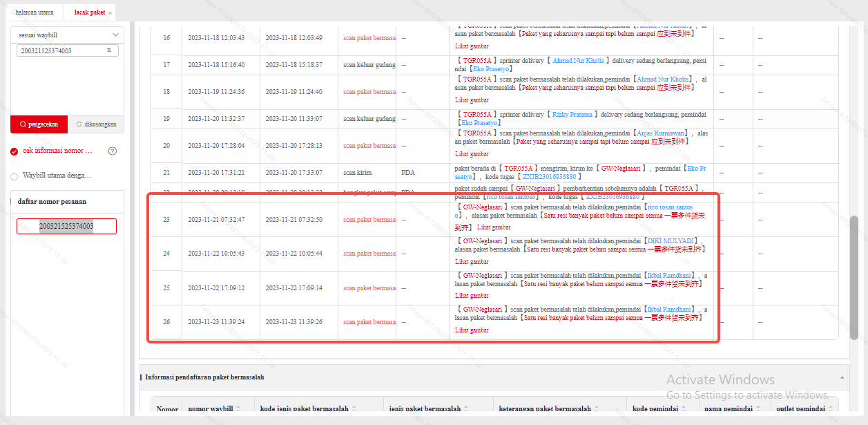The height and width of the screenshot is (425, 868).
Task: Click the Anjas Kurniawan scanner link
Action: (x=661, y=133)
